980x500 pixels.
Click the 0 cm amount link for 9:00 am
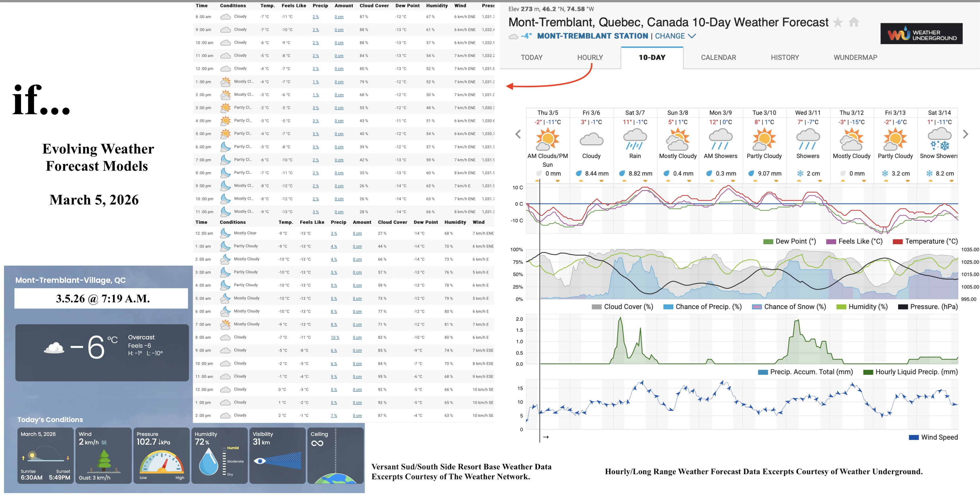click(x=339, y=30)
